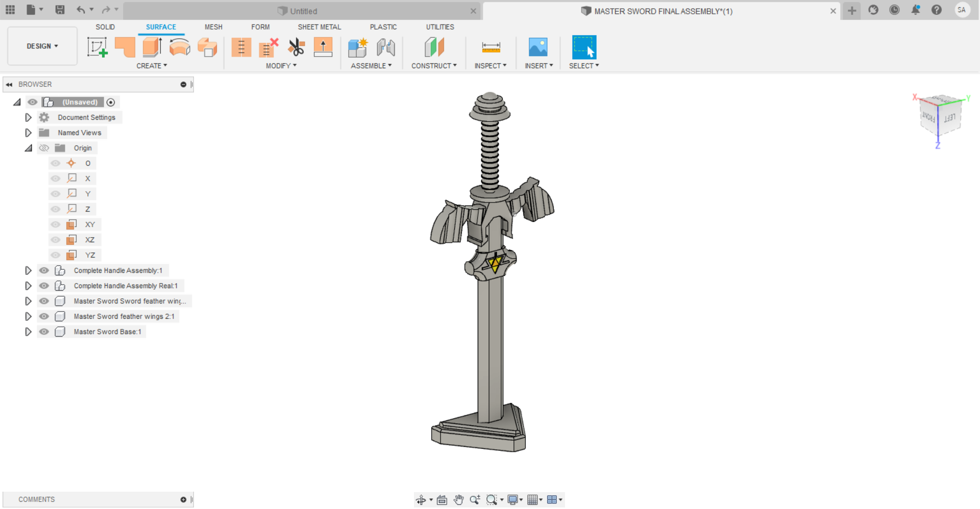This screenshot has height=509, width=980.
Task: Redo the last action
Action: [106, 10]
